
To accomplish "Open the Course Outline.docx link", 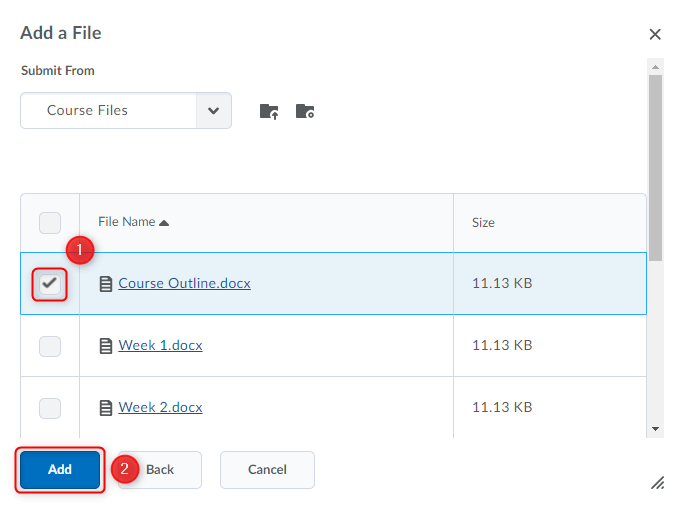I will point(184,283).
